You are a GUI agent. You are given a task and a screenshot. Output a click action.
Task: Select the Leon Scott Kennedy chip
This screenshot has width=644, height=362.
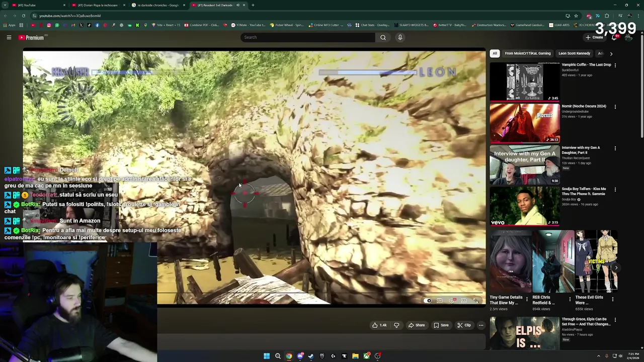click(574, 53)
